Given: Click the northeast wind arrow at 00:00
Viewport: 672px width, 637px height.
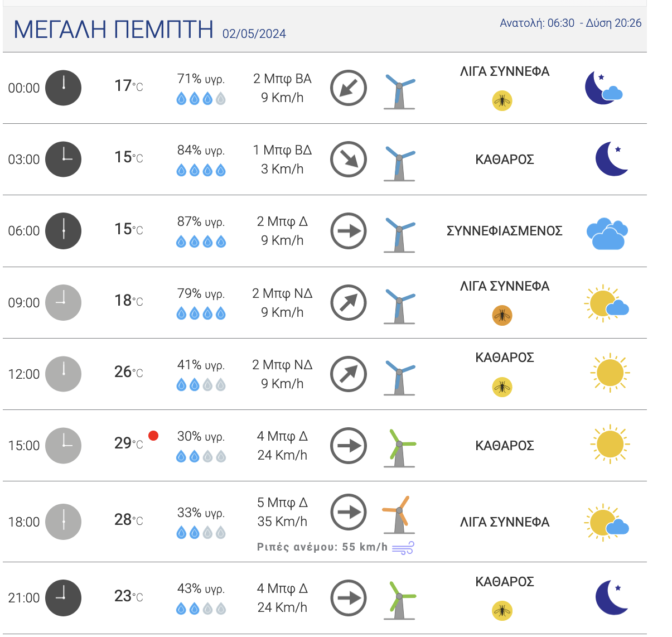Looking at the screenshot, I should [x=349, y=88].
